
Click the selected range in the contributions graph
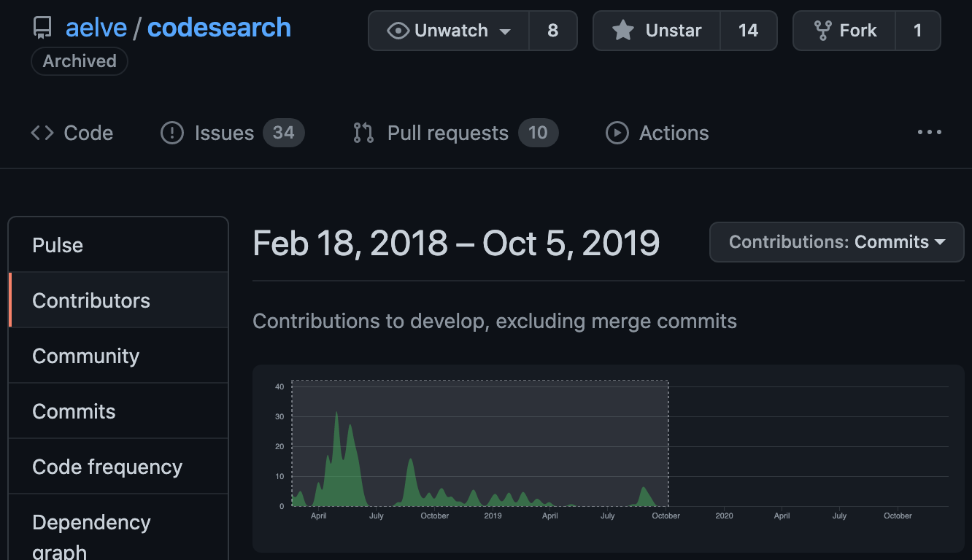point(480,443)
